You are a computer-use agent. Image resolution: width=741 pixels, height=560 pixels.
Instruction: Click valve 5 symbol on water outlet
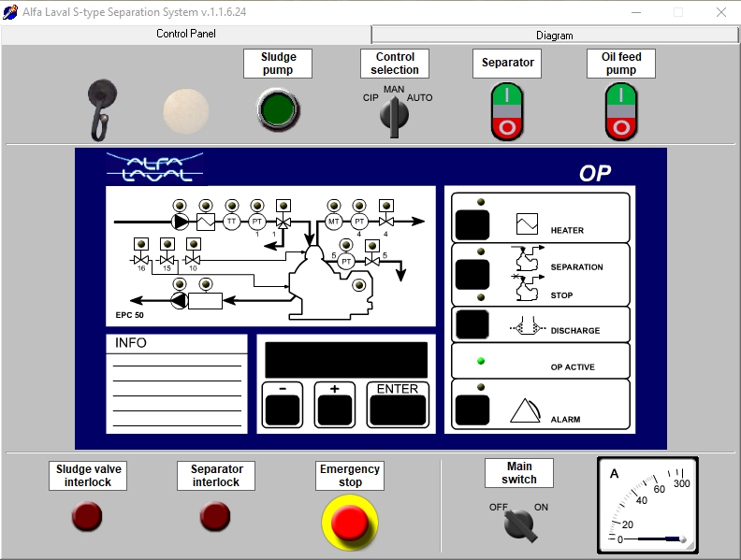pyautogui.click(x=372, y=261)
